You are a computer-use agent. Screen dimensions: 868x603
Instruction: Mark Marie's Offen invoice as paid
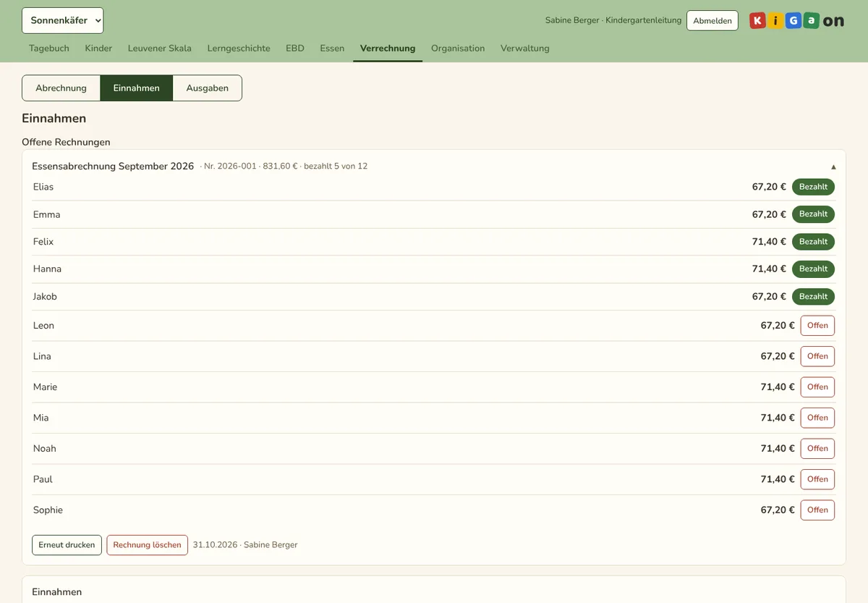(x=817, y=387)
